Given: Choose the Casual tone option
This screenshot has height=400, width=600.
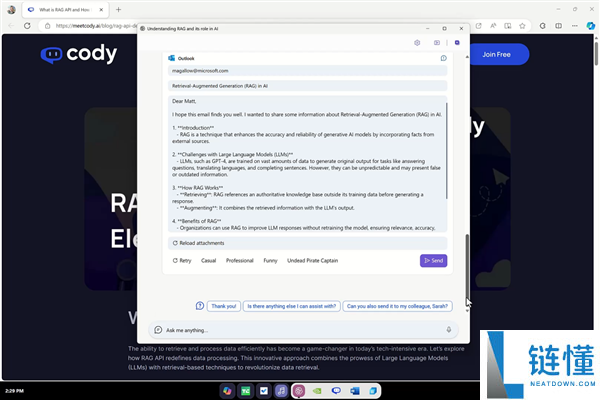Looking at the screenshot, I should 209,261.
